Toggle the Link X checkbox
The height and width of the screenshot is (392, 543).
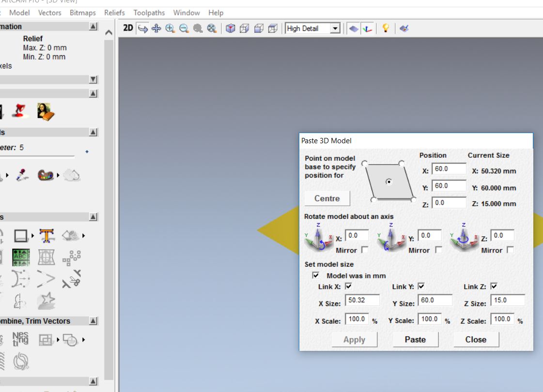(x=348, y=286)
